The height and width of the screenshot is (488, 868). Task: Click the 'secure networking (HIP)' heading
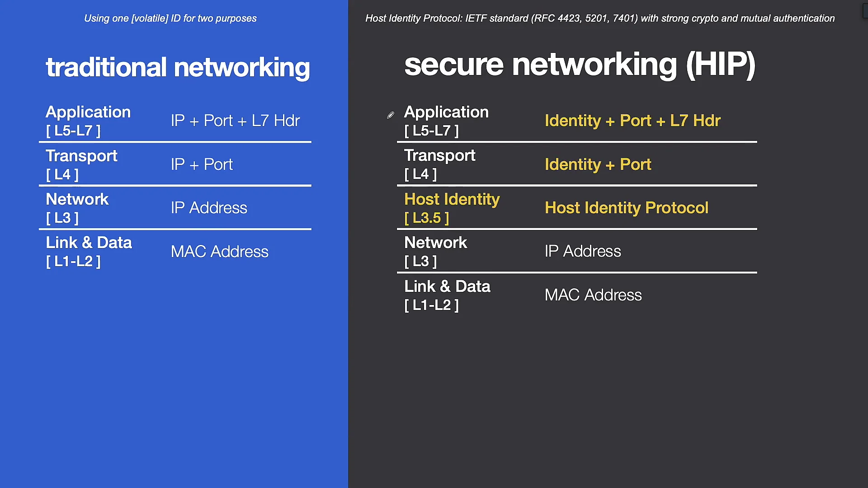tap(580, 64)
